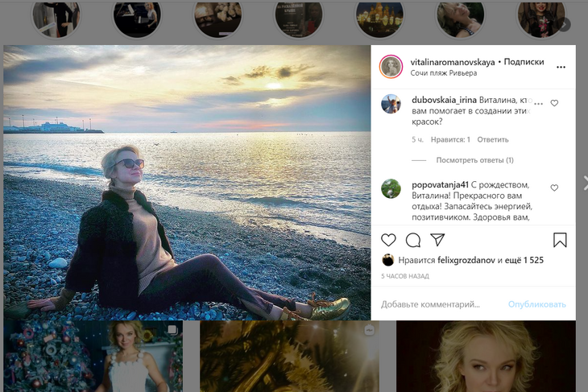This screenshot has height=392, width=588.
Task: Like popovatanja41's comment with the heart
Action: point(554,188)
